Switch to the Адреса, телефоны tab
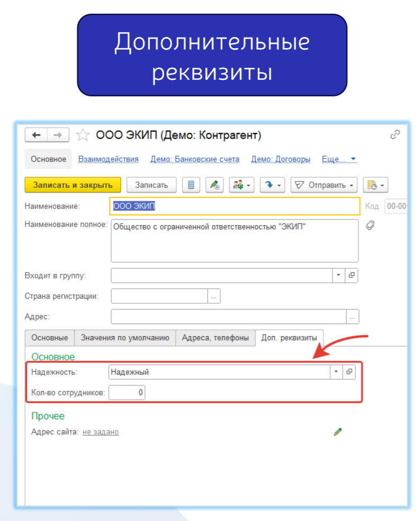The image size is (420, 521). point(215,338)
